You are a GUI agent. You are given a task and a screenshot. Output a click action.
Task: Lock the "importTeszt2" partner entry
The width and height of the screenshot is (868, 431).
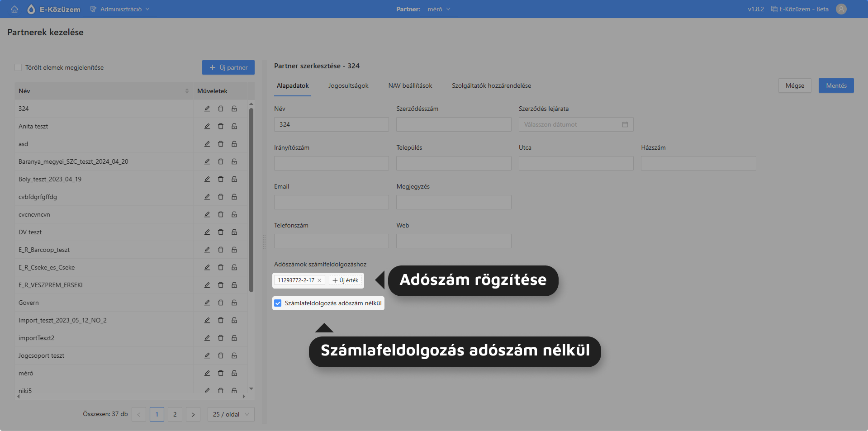pos(234,338)
